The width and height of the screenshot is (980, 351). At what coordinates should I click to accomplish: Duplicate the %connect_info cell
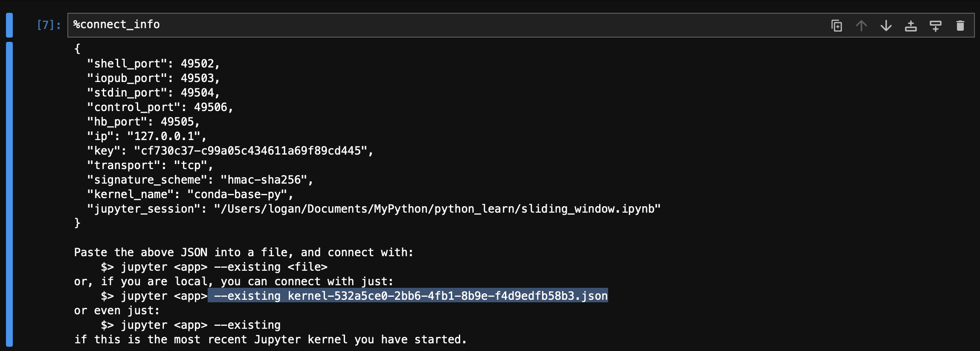[836, 25]
